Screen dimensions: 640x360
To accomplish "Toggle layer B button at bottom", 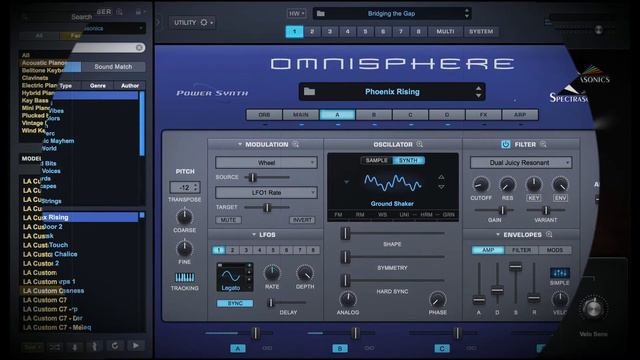I will click(340, 348).
